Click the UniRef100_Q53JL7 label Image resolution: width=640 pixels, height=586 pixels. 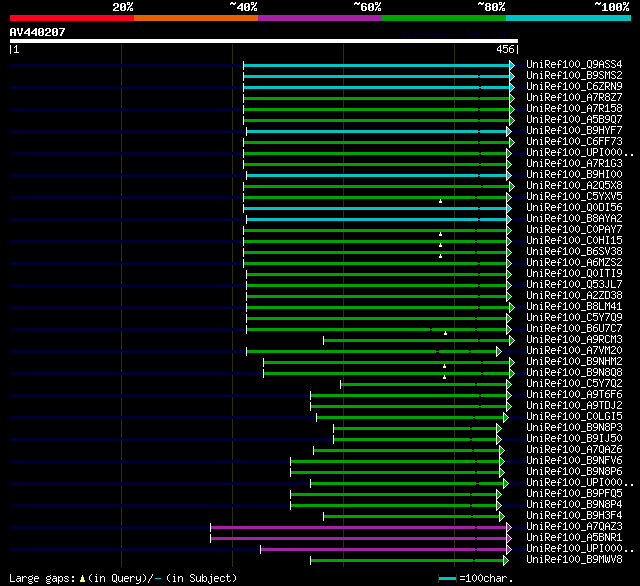(x=574, y=285)
